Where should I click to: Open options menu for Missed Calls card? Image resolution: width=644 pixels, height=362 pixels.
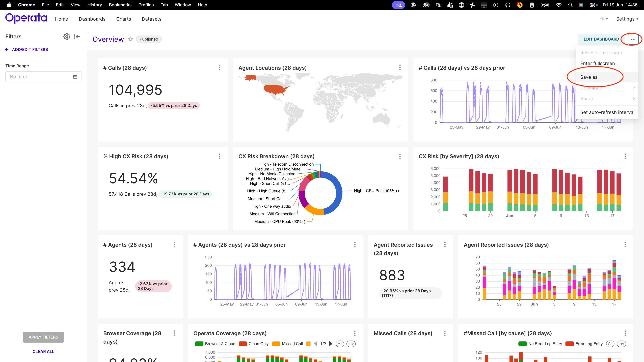445,333
